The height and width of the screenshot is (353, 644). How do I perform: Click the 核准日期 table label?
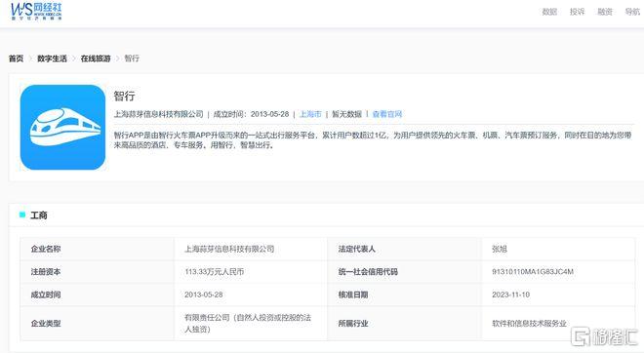tap(353, 294)
